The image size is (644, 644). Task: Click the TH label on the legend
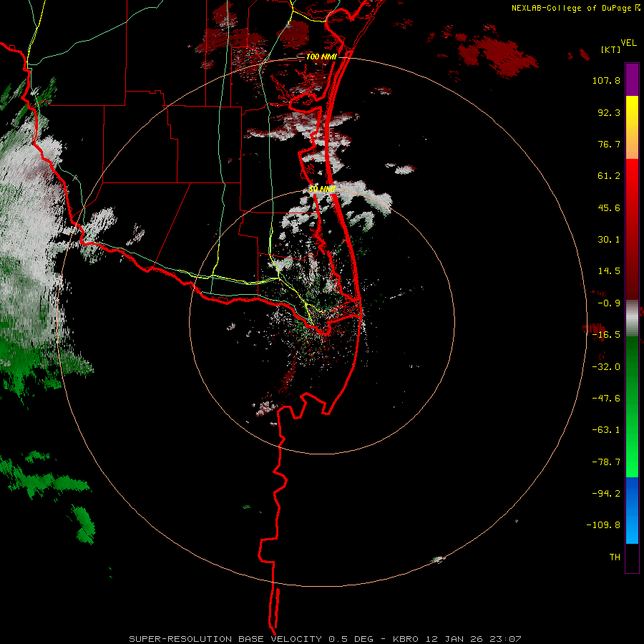click(x=615, y=557)
